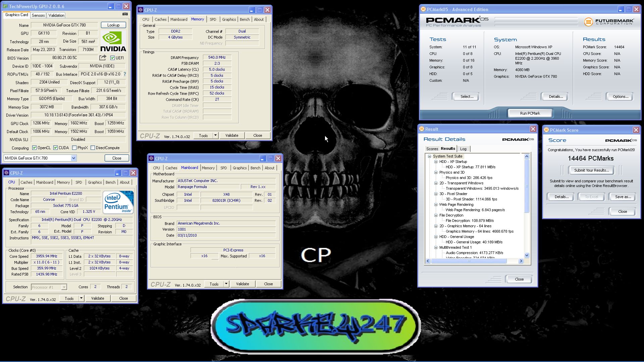
Task: Click the NVIDIA logo in GPU-Z
Action: tap(113, 42)
